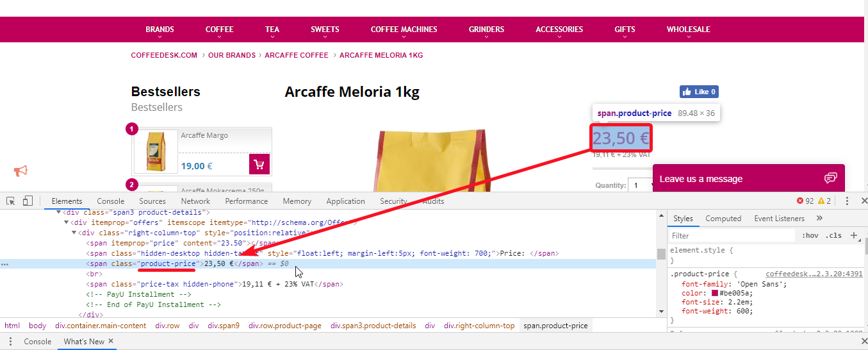
Task: Open the COFFEE MACHINES navigation menu
Action: coord(404,29)
